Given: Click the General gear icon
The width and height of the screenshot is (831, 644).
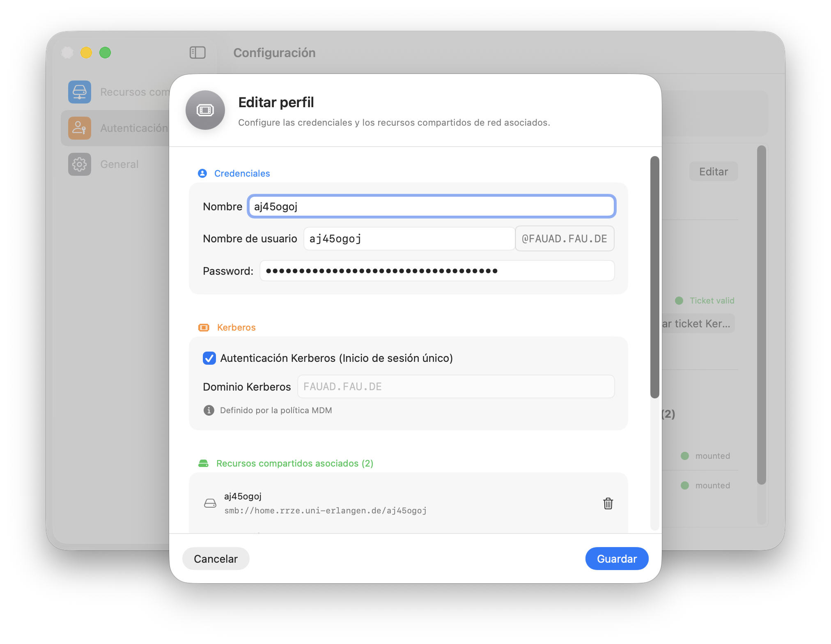Looking at the screenshot, I should 80,164.
